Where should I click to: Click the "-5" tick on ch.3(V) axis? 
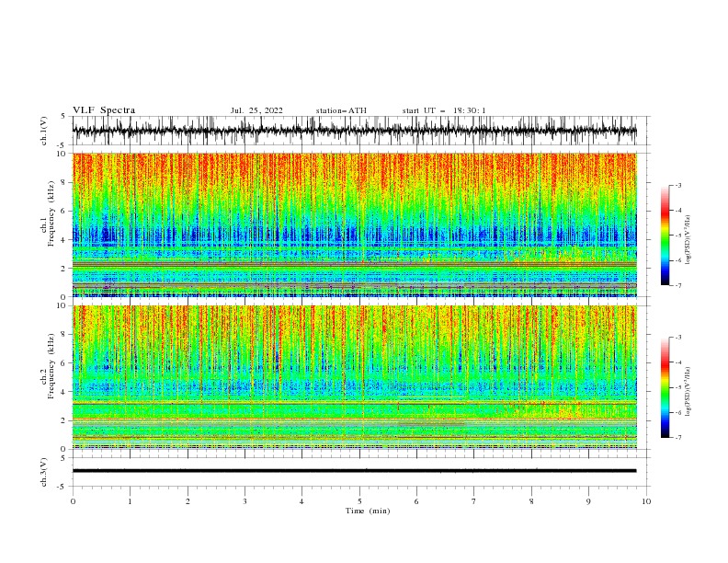pyautogui.click(x=63, y=487)
